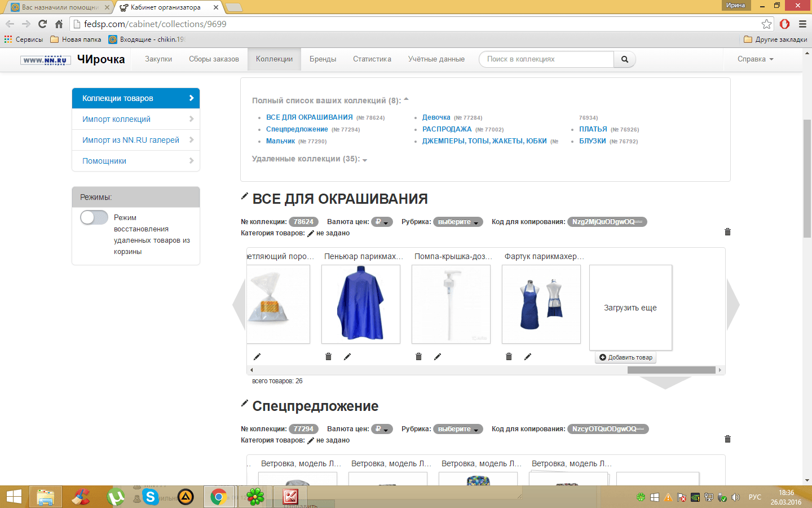Click the Добавить товар button

coord(626,357)
